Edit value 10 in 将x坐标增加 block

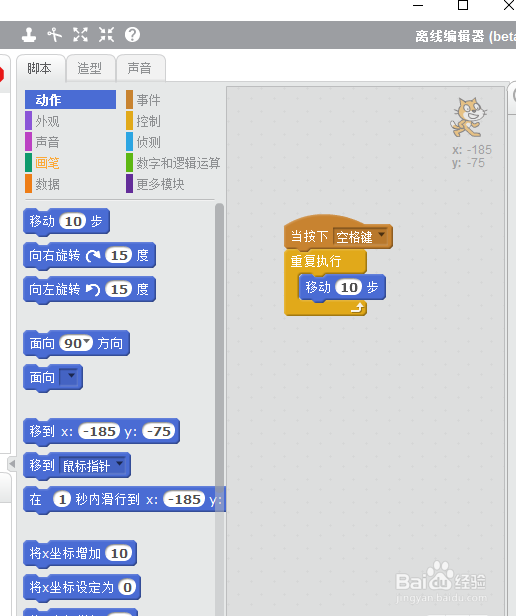click(119, 554)
